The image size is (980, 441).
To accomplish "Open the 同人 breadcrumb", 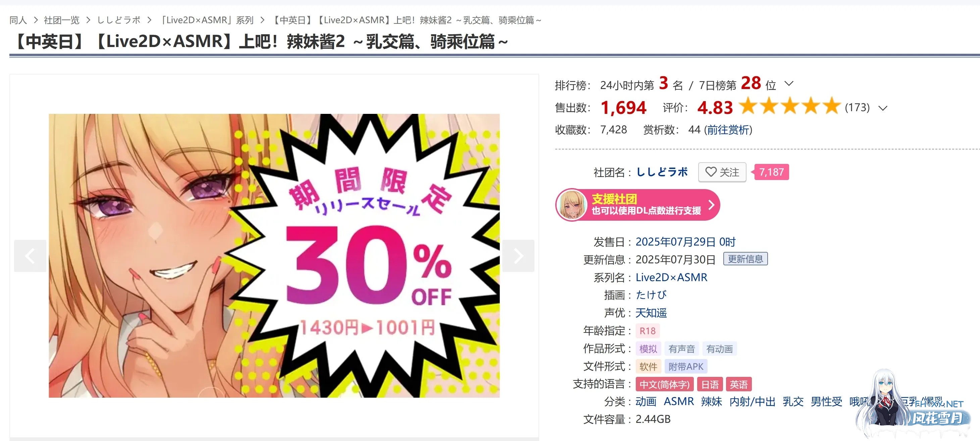I will tap(18, 20).
